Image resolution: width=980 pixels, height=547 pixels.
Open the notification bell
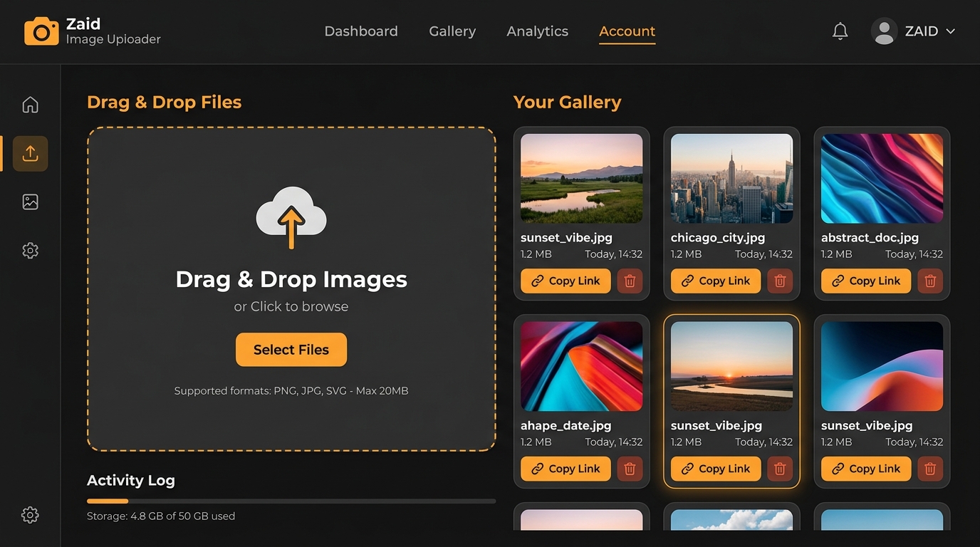tap(840, 31)
